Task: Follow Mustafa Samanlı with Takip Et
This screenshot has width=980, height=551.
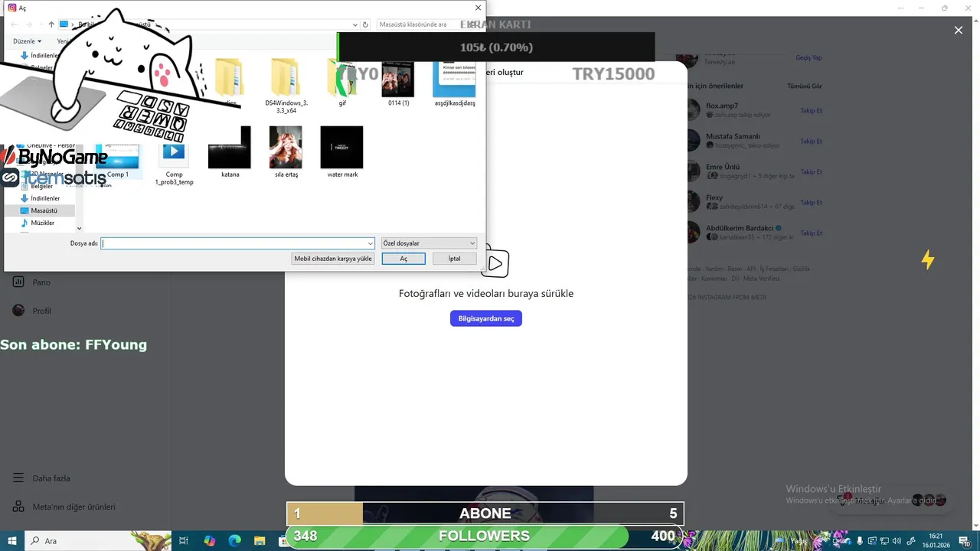Action: click(811, 142)
